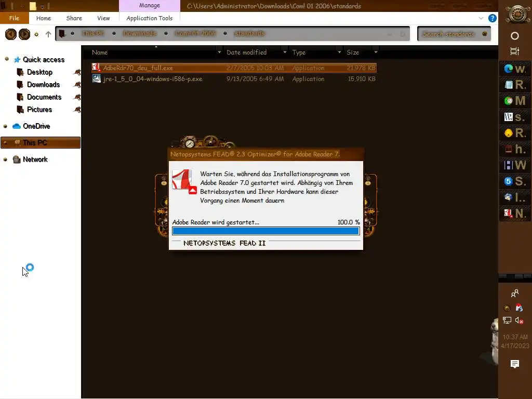
Task: Click the Start orb on the taskbar
Action: click(x=517, y=14)
